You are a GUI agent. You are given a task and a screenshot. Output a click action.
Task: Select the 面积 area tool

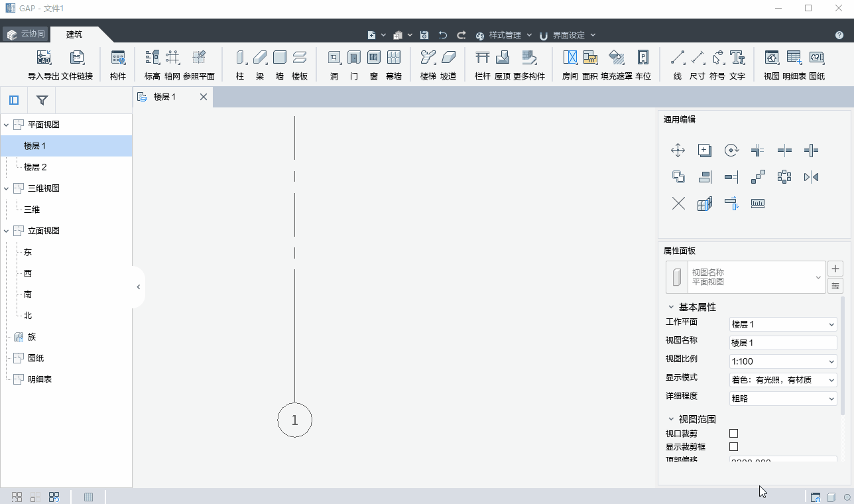coord(590,65)
